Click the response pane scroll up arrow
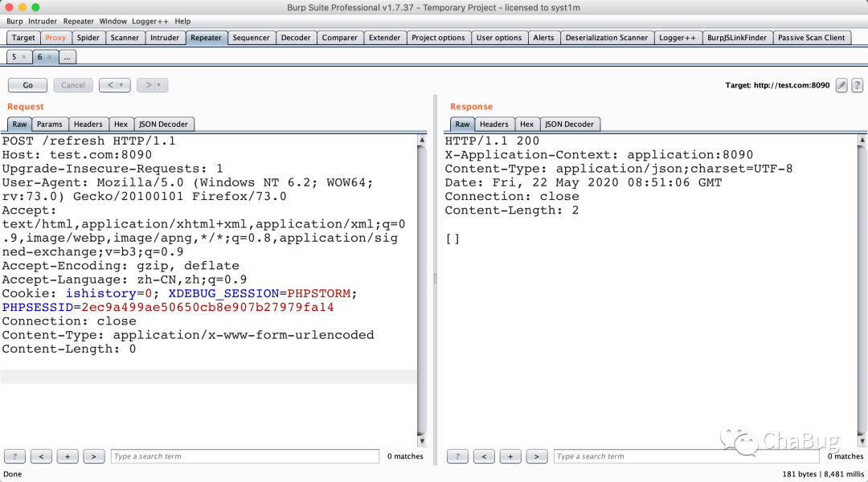 pyautogui.click(x=862, y=140)
